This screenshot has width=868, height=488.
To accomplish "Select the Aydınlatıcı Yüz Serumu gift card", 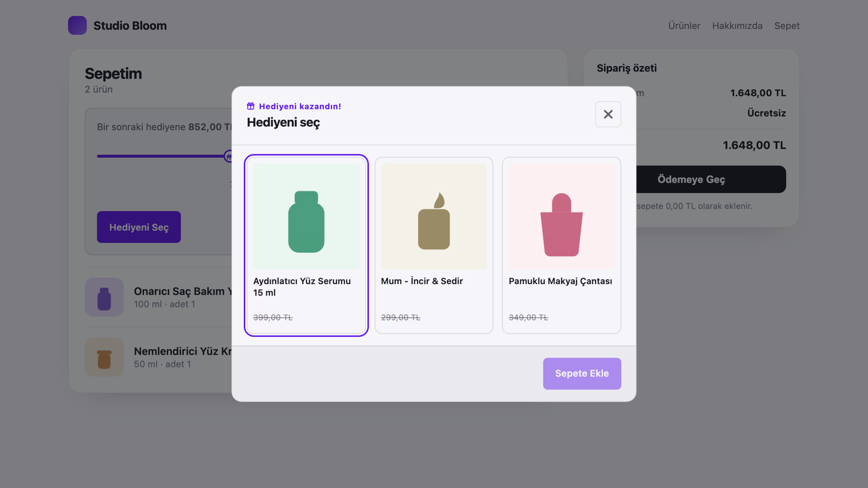I will pos(306,245).
